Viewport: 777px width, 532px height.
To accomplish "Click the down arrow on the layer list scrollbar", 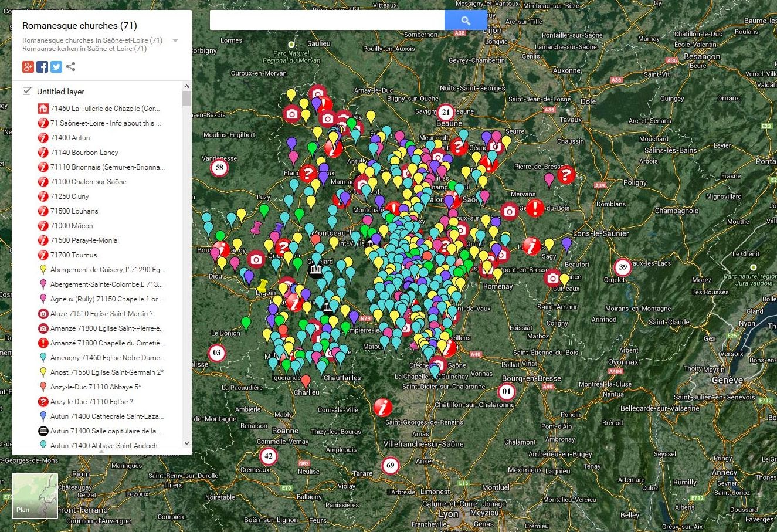I will coord(186,443).
